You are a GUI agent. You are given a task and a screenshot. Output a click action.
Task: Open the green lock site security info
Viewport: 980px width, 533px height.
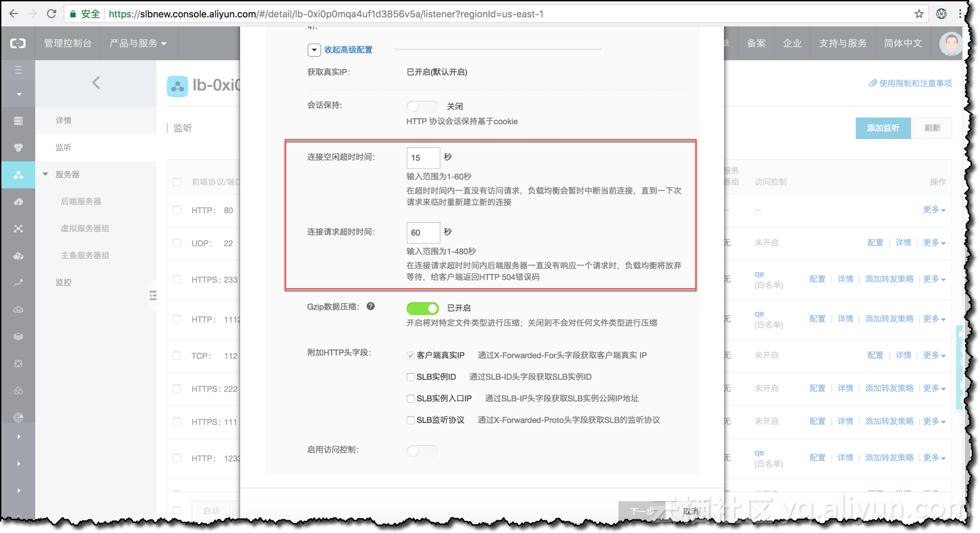point(73,13)
